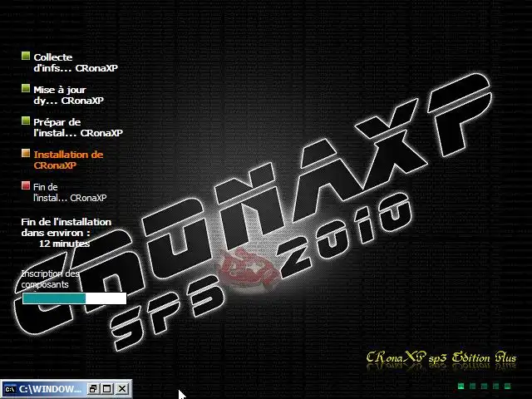Viewport: 532px width, 399px height.
Task: Click the green square beside Mise à jour
Action: click(26, 89)
